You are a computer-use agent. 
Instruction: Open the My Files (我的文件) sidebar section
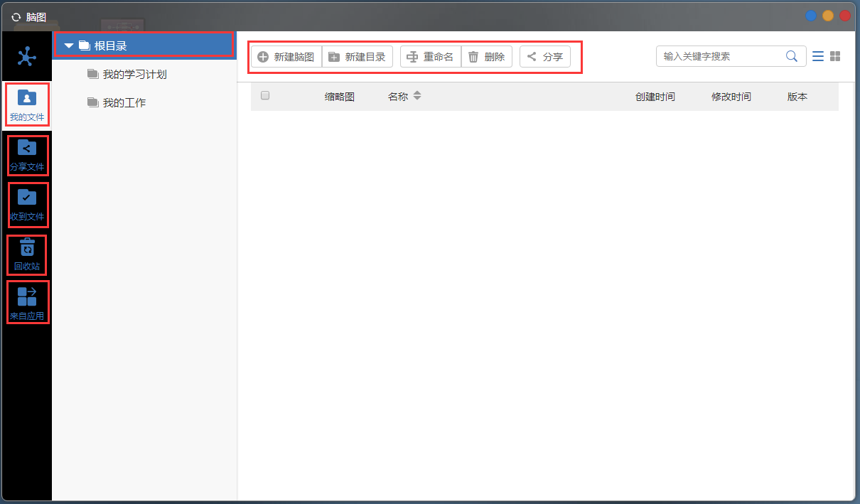(x=27, y=104)
